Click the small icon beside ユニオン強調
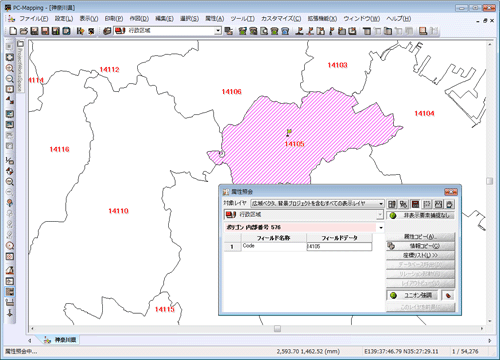This screenshot has width=500, height=360. (448, 295)
